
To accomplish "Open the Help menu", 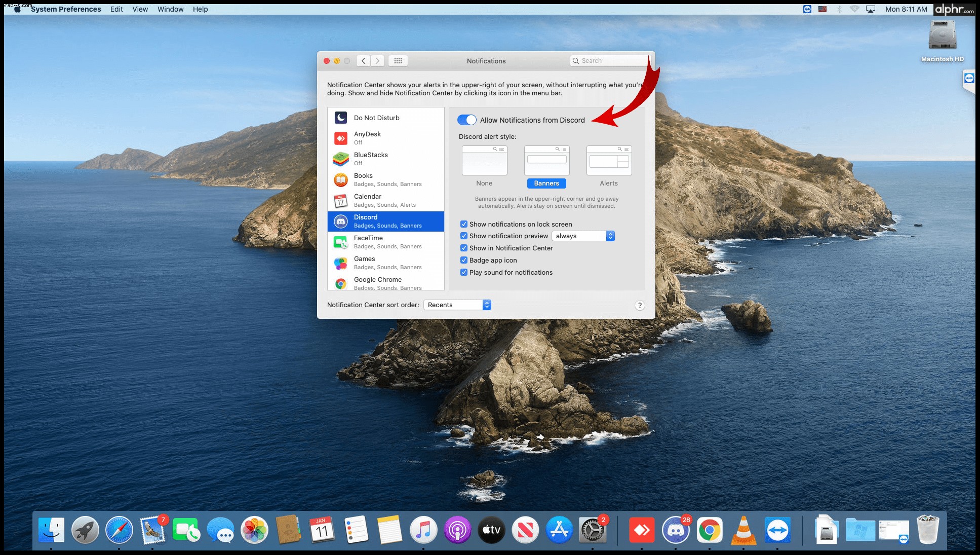I will (x=201, y=9).
